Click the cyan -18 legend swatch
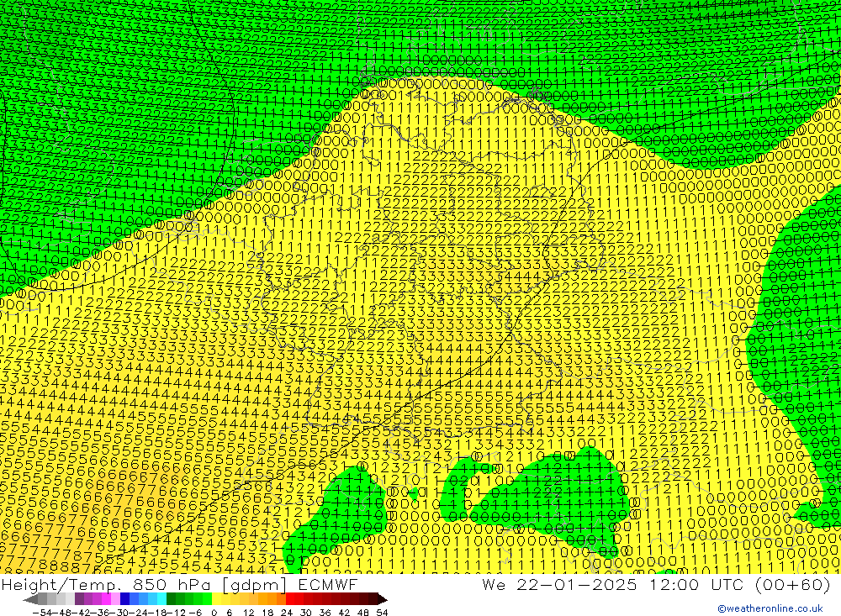The width and height of the screenshot is (841, 616). pyautogui.click(x=162, y=599)
